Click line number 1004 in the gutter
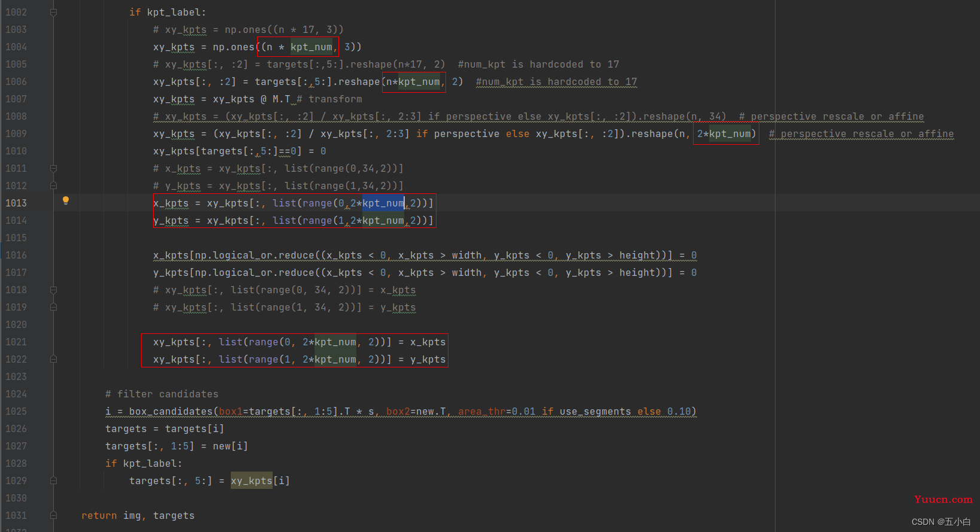This screenshot has width=980, height=532. 16,47
